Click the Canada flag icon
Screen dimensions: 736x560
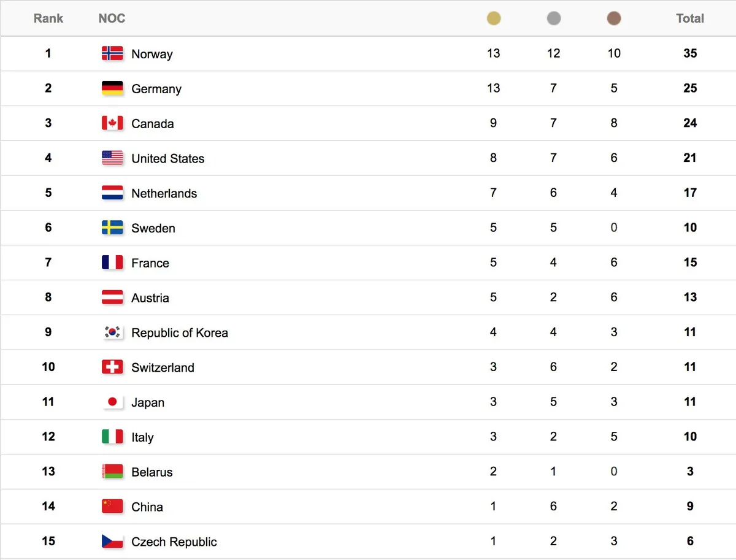coord(112,123)
